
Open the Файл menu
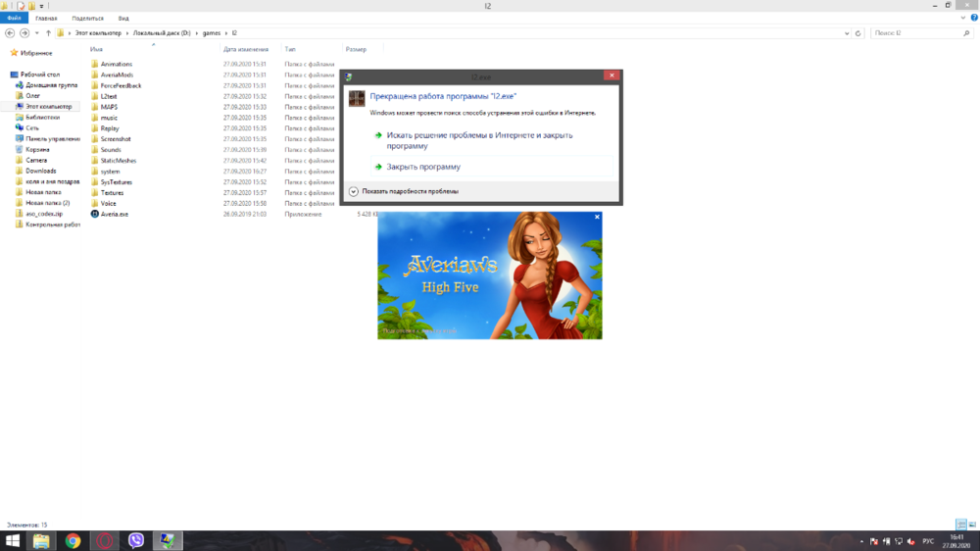click(x=14, y=18)
